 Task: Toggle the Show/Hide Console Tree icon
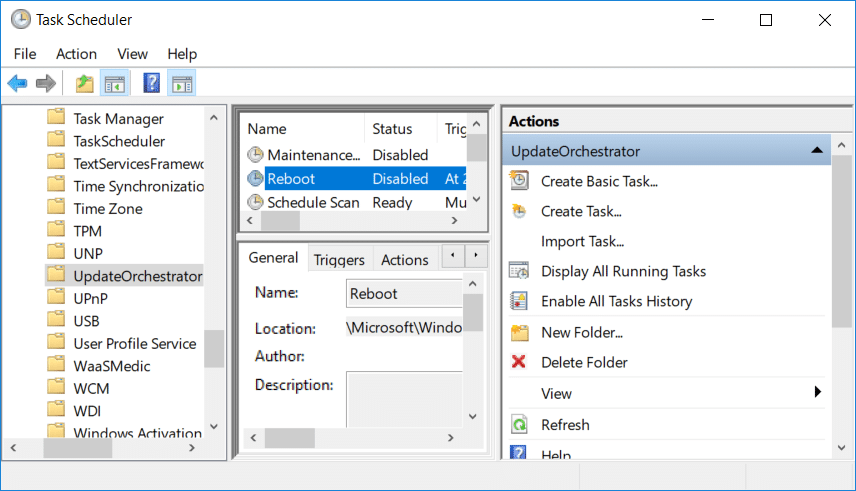pos(115,83)
